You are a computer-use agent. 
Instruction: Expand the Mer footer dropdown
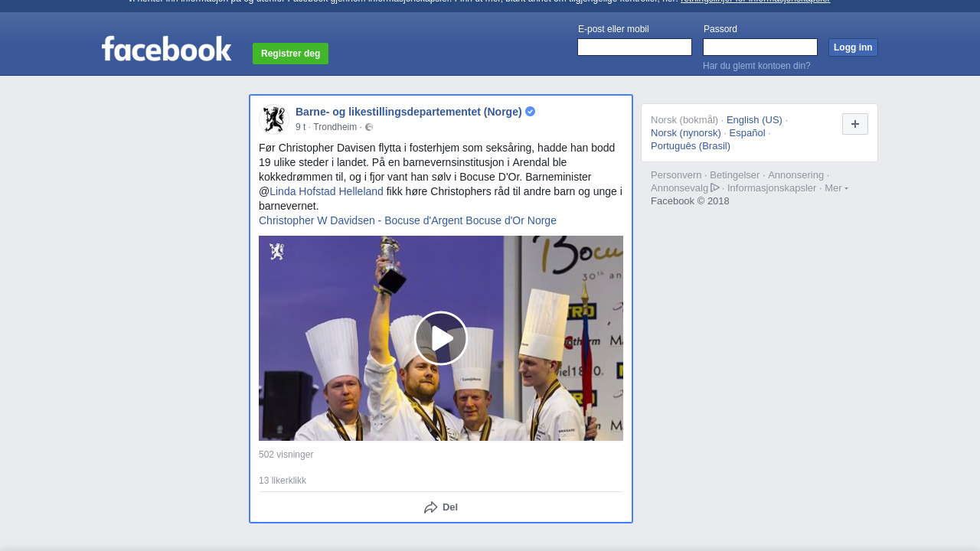pos(836,188)
